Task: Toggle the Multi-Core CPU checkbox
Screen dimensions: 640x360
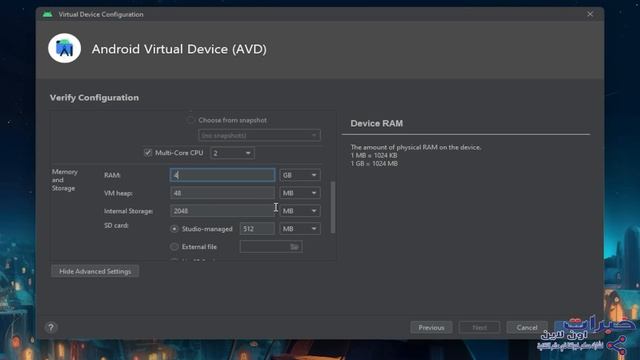Action: click(148, 153)
